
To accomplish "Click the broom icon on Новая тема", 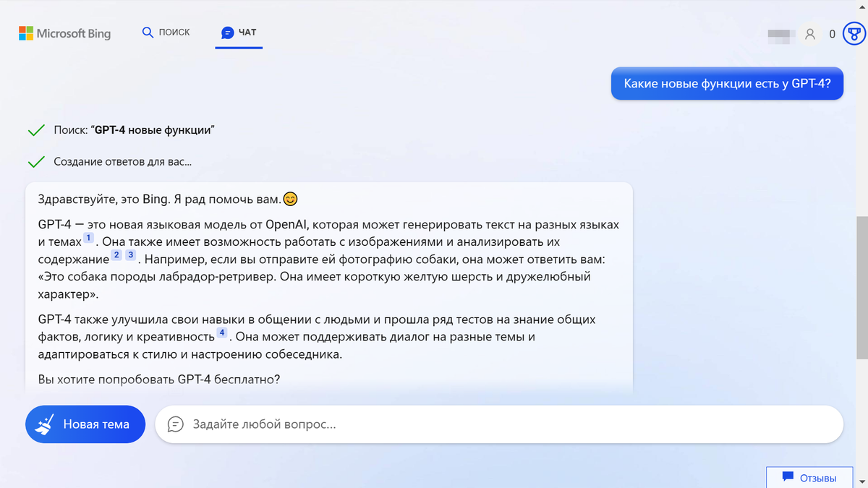I will tap(45, 424).
